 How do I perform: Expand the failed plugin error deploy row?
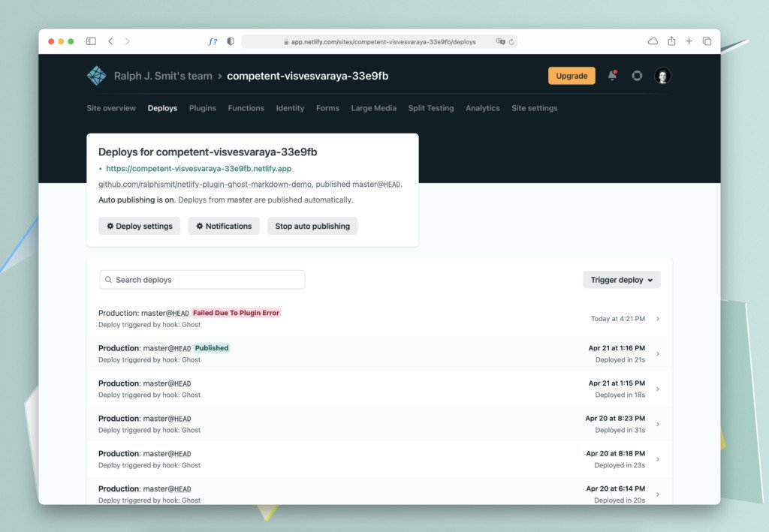point(658,318)
